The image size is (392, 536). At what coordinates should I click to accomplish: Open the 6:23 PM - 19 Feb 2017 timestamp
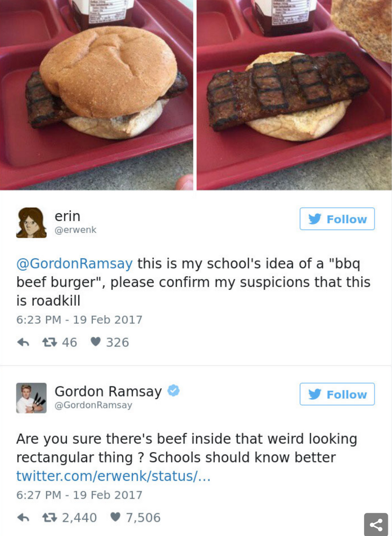click(x=79, y=320)
